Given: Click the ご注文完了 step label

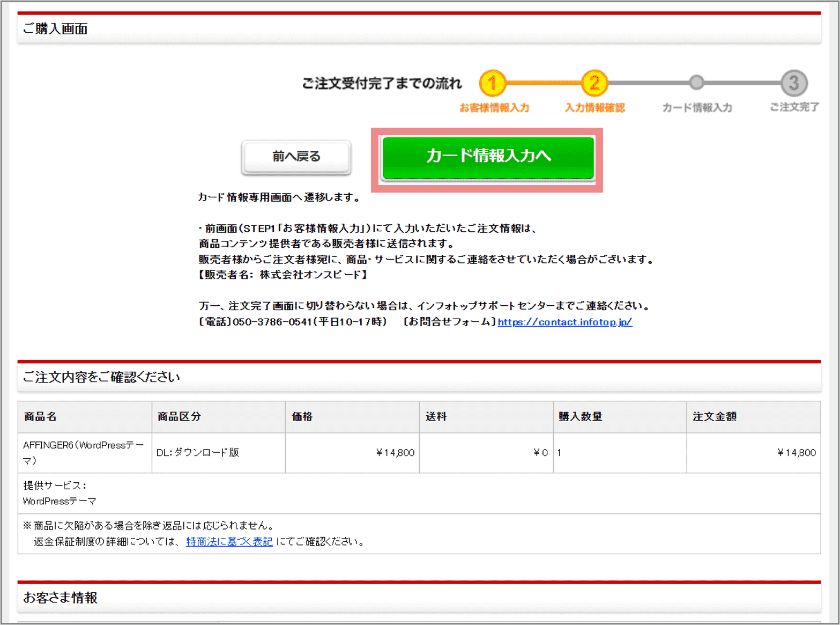Looking at the screenshot, I should (794, 107).
